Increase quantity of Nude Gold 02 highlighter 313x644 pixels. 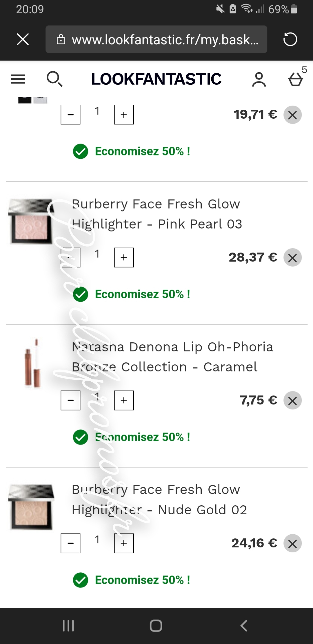coord(124,543)
